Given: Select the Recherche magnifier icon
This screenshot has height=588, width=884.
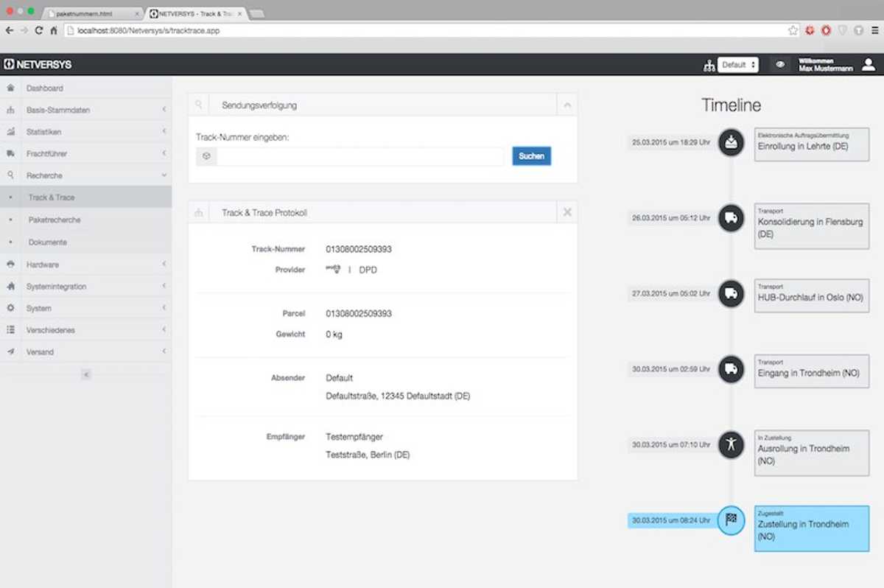Looking at the screenshot, I should click(10, 175).
